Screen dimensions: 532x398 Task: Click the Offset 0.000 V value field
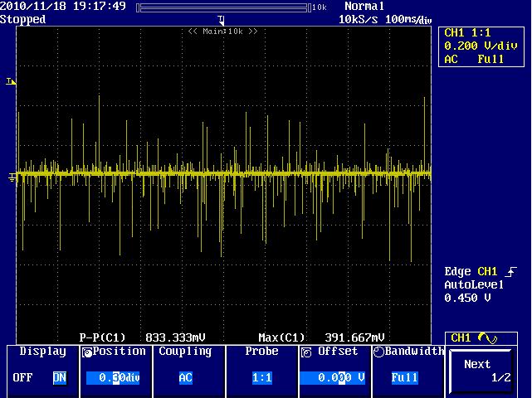333,377
